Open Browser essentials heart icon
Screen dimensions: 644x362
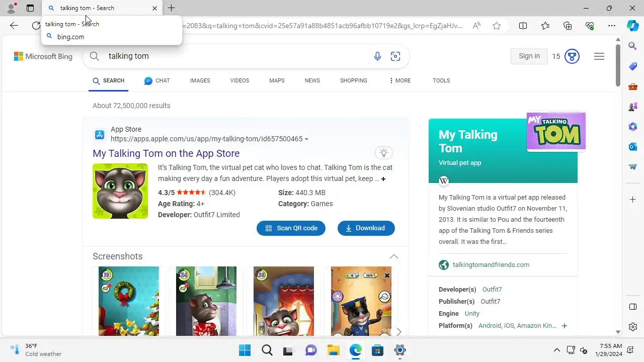pyautogui.click(x=590, y=26)
